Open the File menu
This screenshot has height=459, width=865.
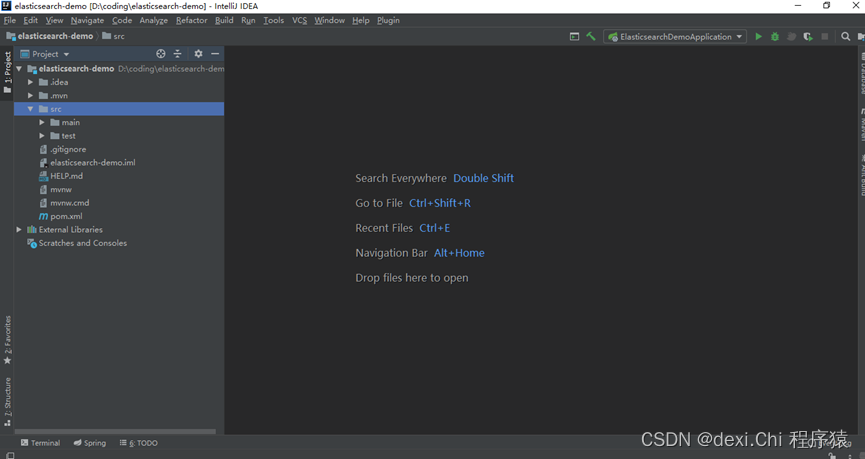10,20
